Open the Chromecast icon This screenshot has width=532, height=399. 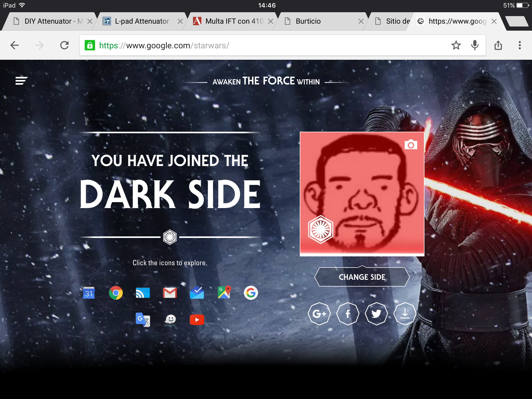(143, 293)
